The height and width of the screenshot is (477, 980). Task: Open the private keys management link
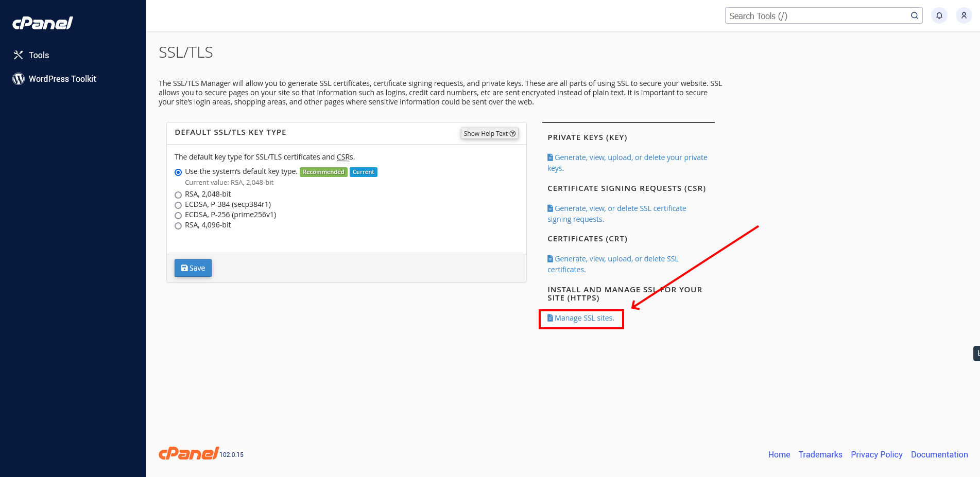click(627, 163)
